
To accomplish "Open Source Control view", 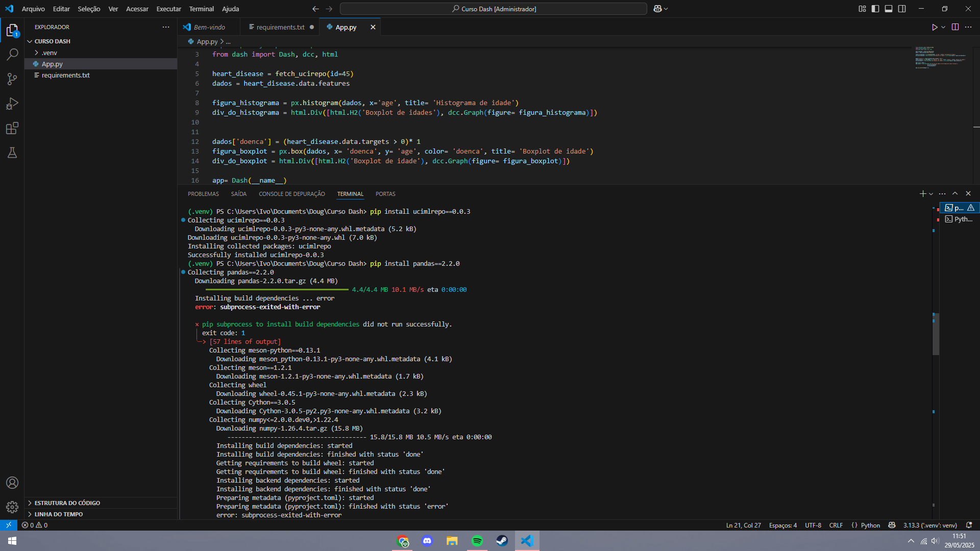I will [x=12, y=79].
